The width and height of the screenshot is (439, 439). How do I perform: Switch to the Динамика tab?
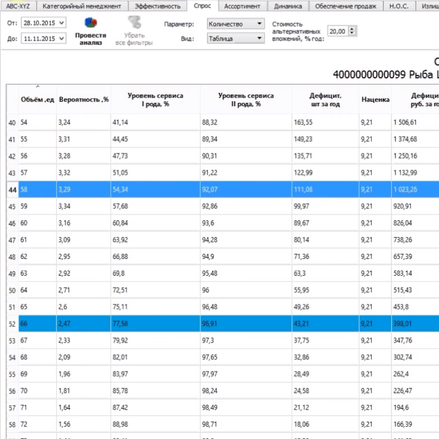[x=288, y=6]
